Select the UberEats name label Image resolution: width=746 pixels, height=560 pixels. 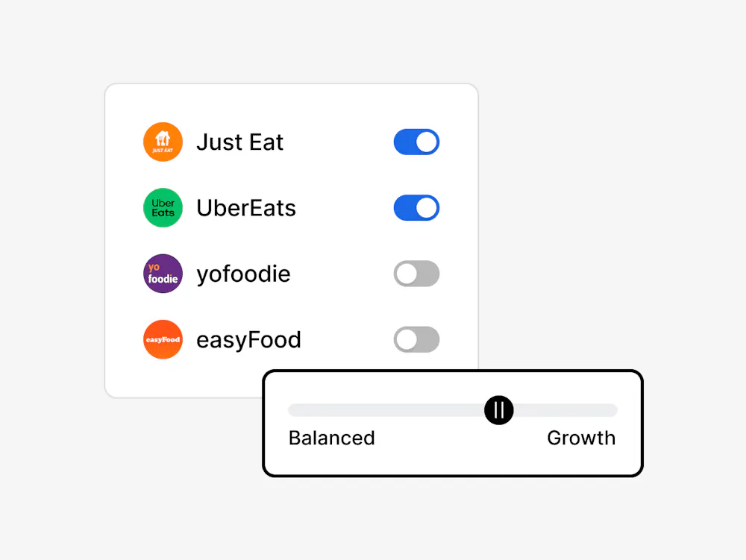tap(246, 208)
